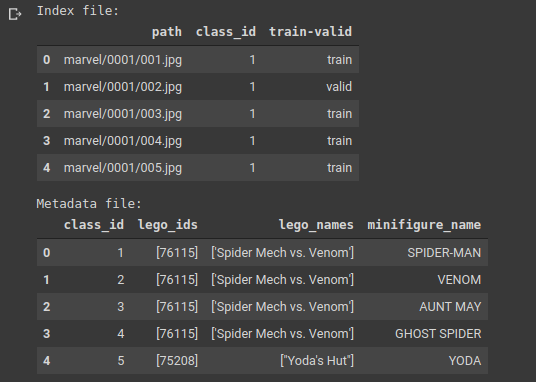Image resolution: width=536 pixels, height=382 pixels.
Task: Select the VENOM minifigure cell
Action: [x=459, y=280]
